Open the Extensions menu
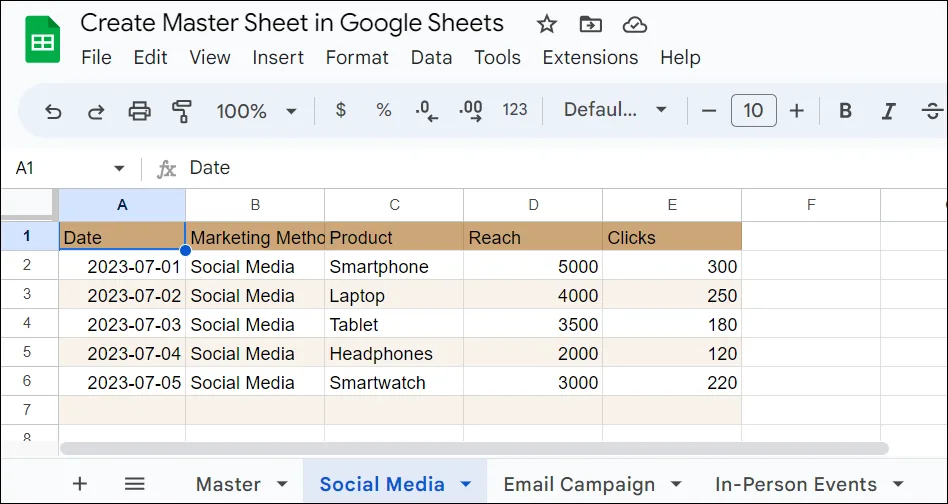The image size is (948, 504). point(590,57)
